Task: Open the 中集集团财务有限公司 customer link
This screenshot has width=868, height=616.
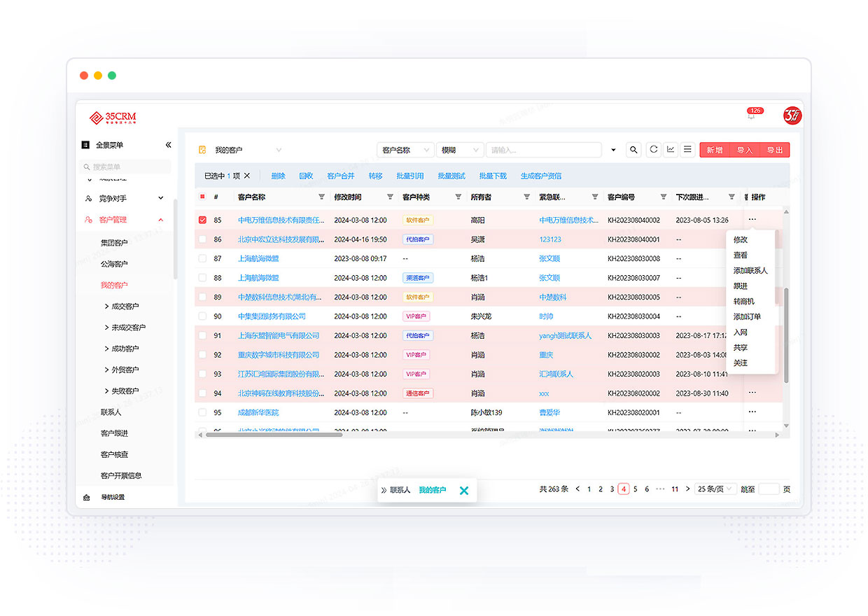Action: coord(272,316)
